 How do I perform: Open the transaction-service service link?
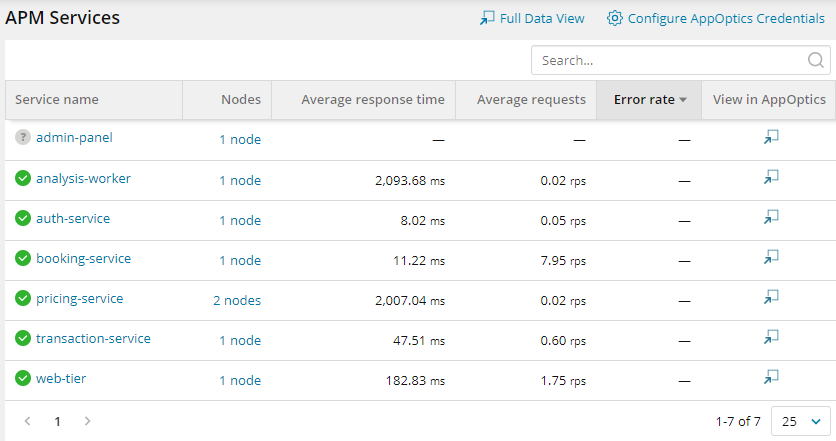(93, 338)
